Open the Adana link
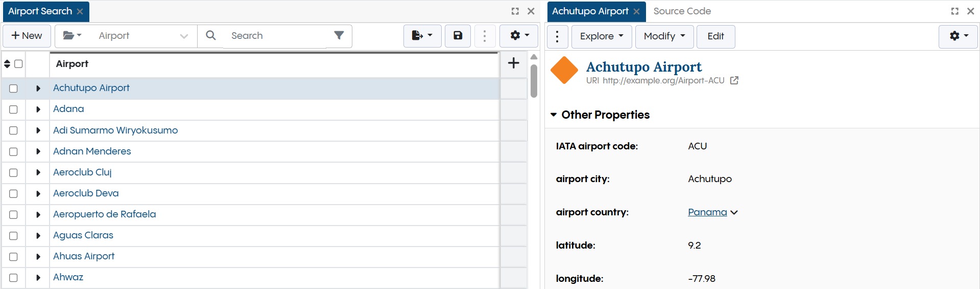The width and height of the screenshot is (980, 289). pos(68,109)
